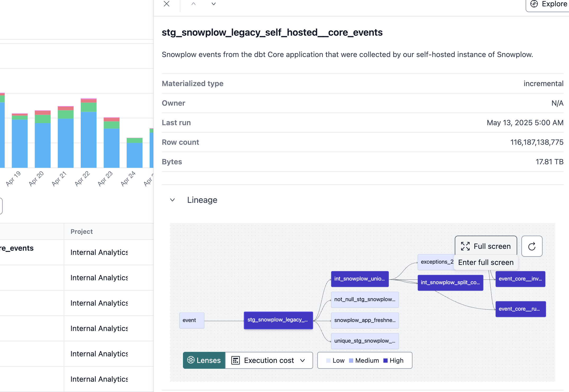569x392 pixels.
Task: Select the event source node in lineage
Action: point(192,320)
